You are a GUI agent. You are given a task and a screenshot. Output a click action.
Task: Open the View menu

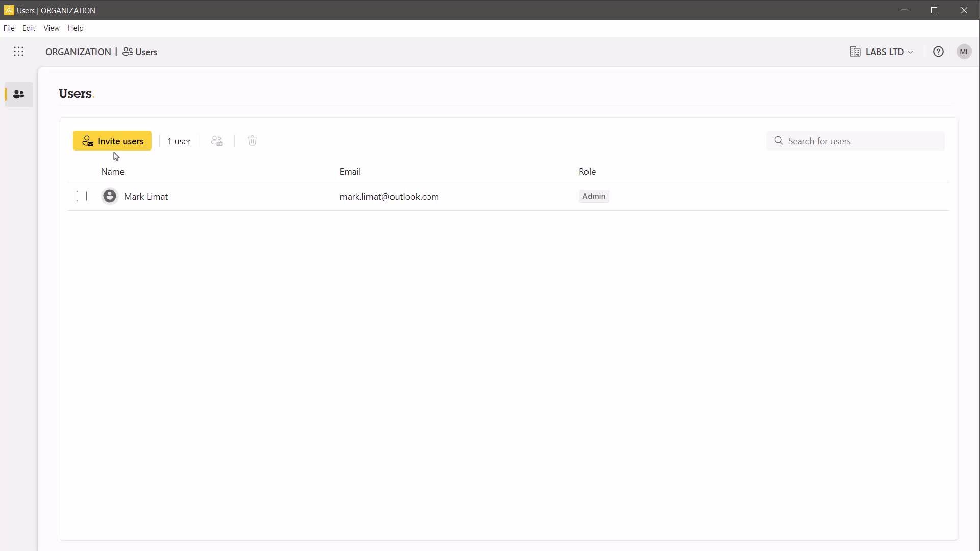(52, 28)
